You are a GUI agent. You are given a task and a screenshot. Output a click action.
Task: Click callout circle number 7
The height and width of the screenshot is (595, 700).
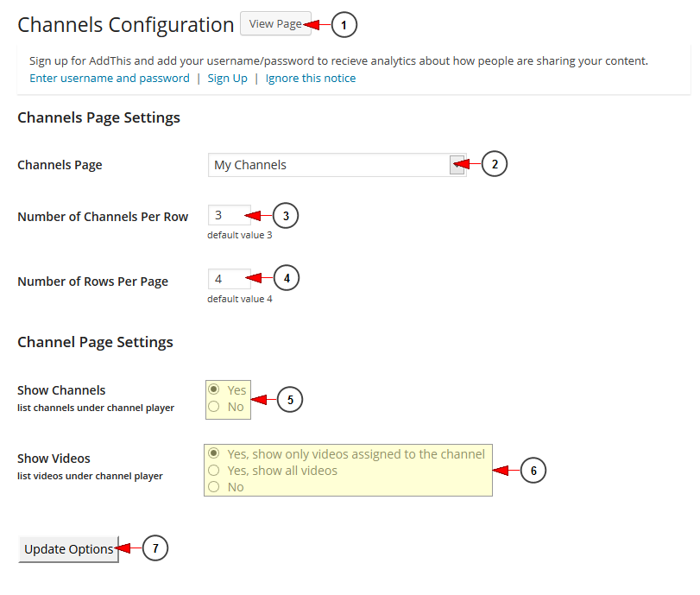coord(155,548)
